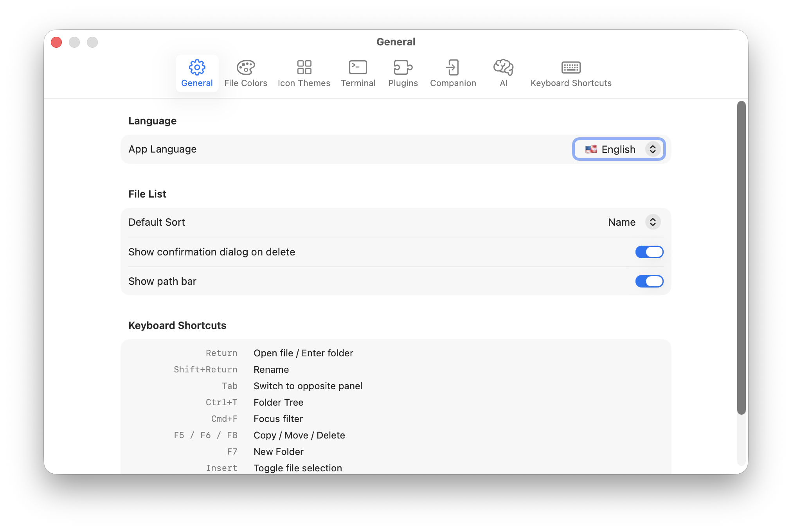Open the Plugins puzzle piece icon
Image resolution: width=792 pixels, height=532 pixels.
click(x=403, y=67)
